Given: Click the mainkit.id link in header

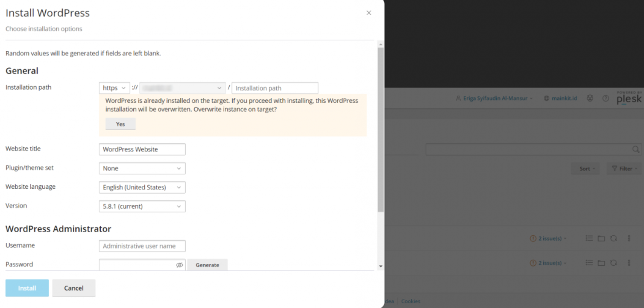Looking at the screenshot, I should 560,99.
